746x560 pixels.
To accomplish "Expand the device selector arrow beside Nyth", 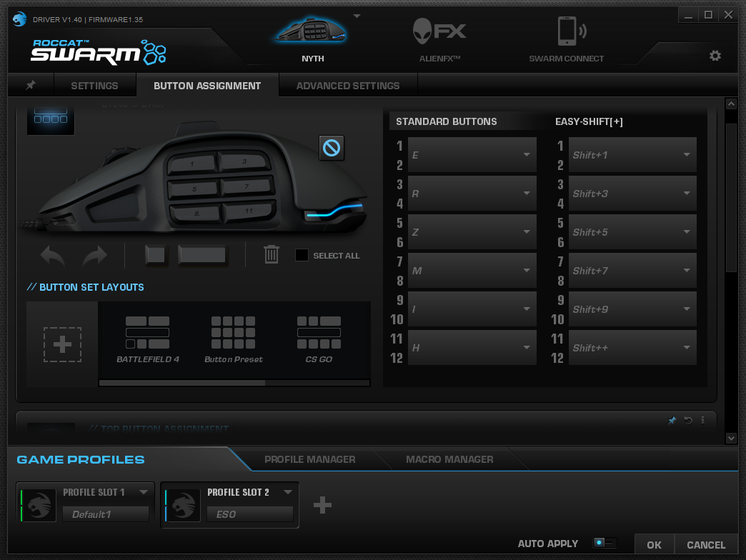I will point(357,16).
